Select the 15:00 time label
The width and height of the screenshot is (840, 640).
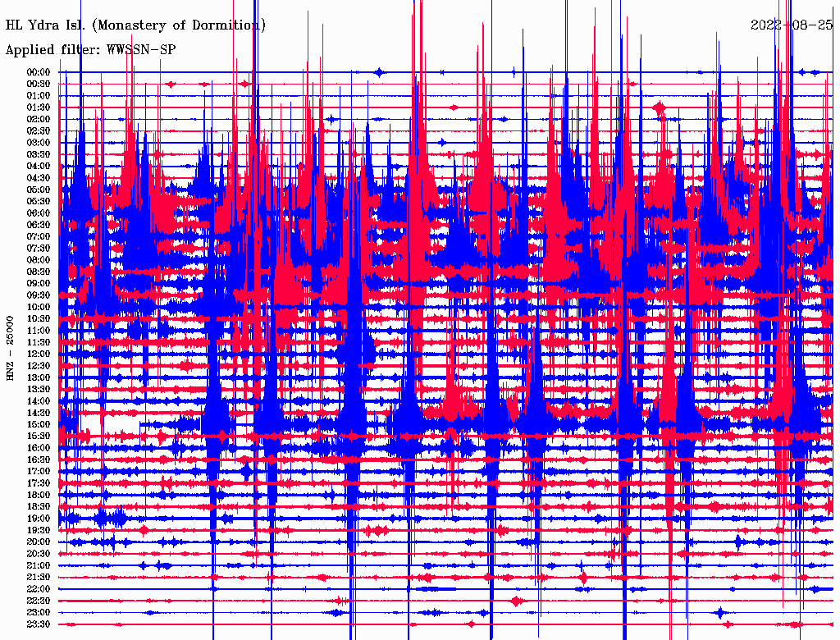[x=39, y=424]
